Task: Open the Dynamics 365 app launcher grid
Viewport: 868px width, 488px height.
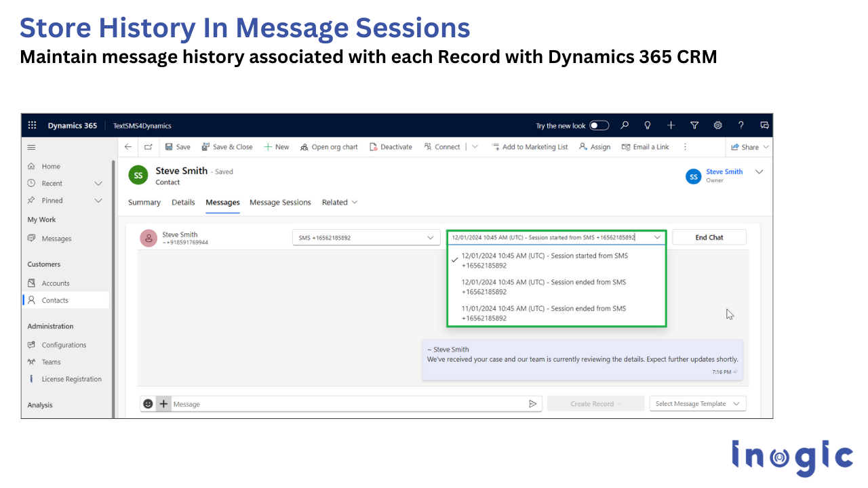Action: tap(32, 125)
